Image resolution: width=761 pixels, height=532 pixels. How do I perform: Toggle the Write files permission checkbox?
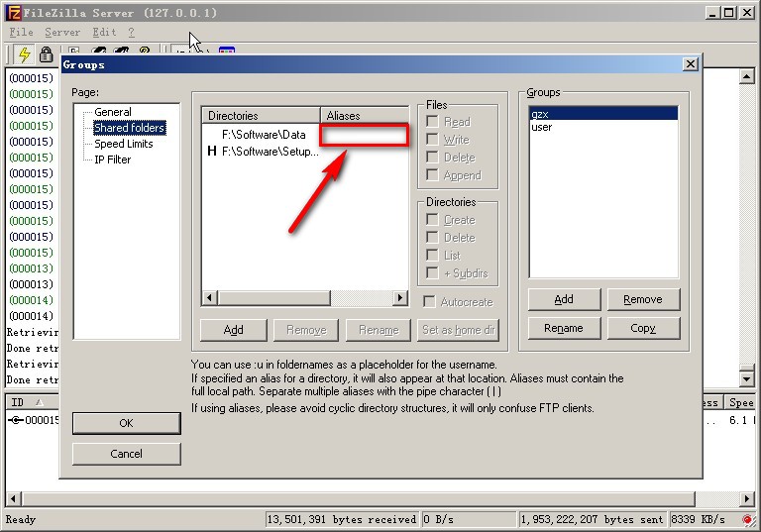[432, 140]
